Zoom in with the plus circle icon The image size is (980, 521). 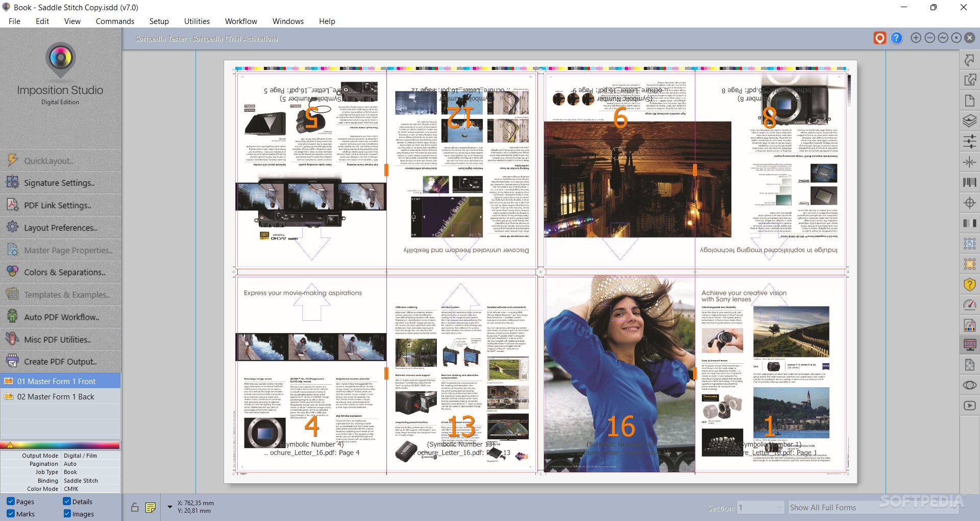click(916, 38)
